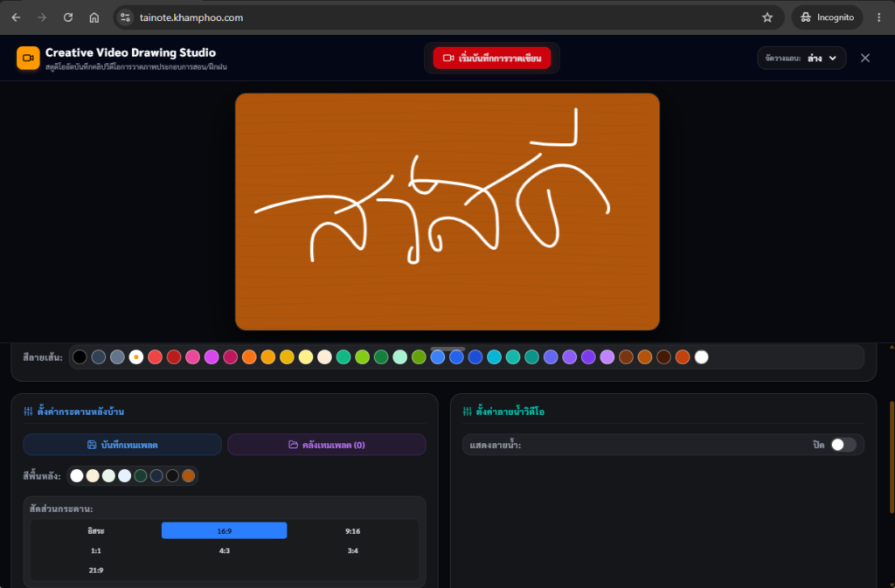895x588 pixels.
Task: Select the white stroke color marked with orange dot
Action: tap(135, 357)
